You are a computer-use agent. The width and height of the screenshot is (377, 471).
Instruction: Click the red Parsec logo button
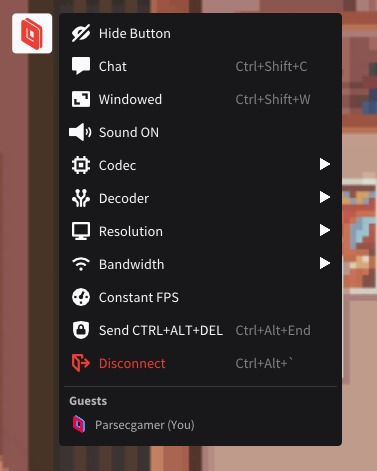(x=32, y=33)
